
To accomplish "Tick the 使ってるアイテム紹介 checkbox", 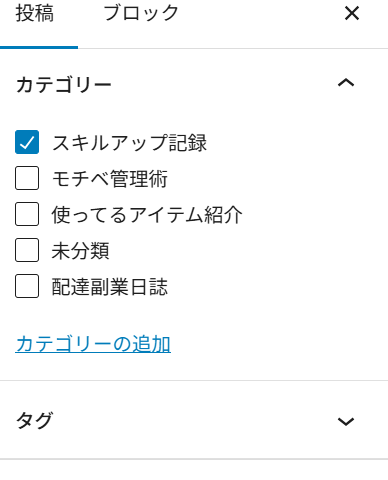I will (27, 214).
